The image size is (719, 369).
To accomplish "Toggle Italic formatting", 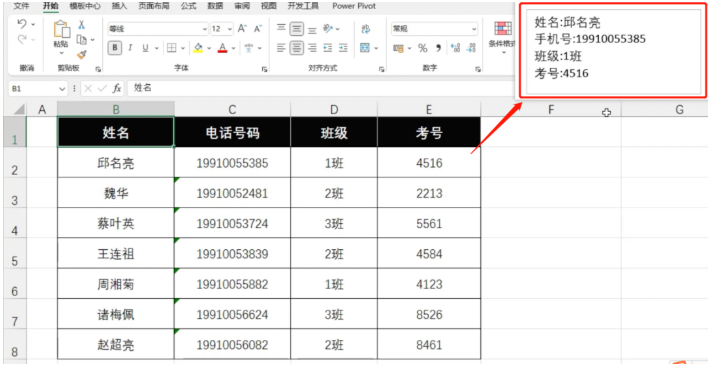I will point(130,48).
